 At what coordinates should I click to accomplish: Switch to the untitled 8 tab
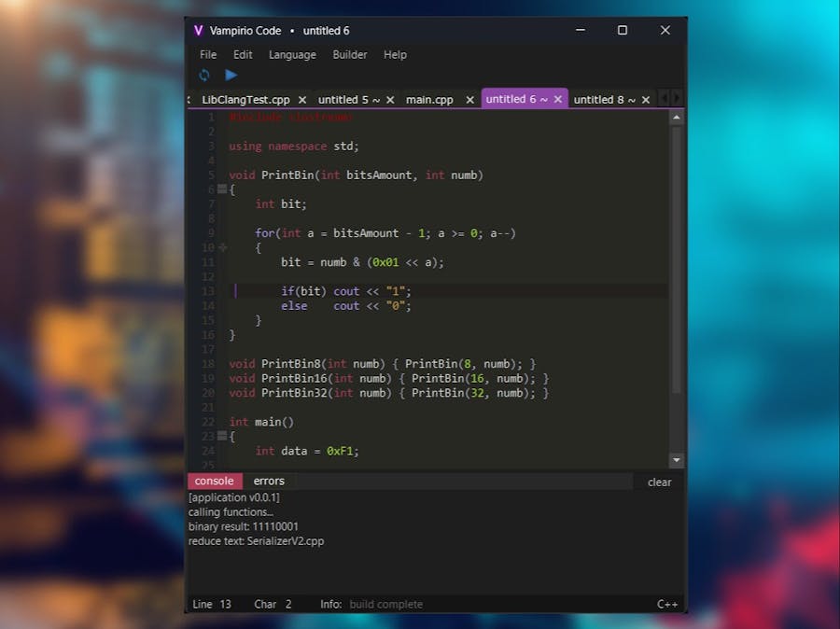604,100
